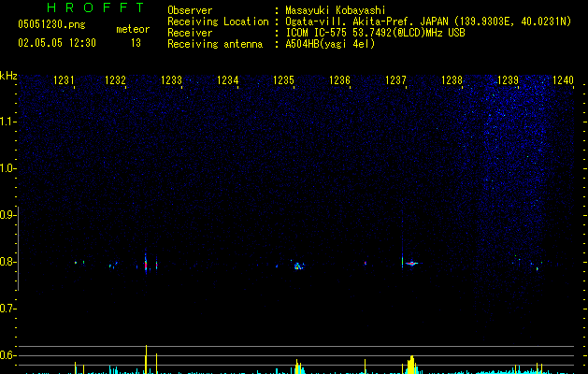Image resolution: width=588 pixels, height=374 pixels.
Task: Click the Receiving antenna label
Action: (215, 44)
